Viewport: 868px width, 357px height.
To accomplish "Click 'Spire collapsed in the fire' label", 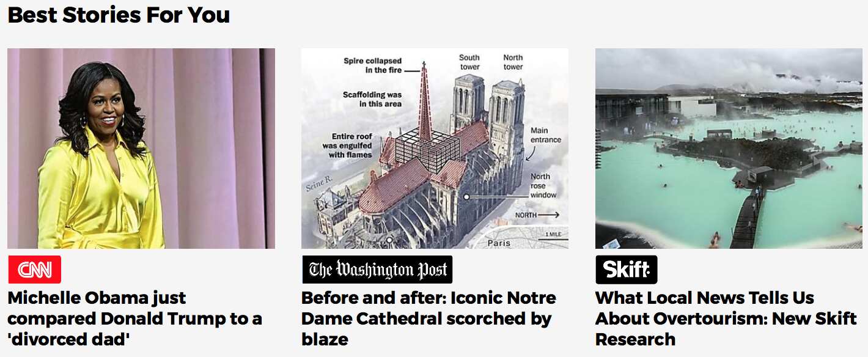I will coord(372,65).
